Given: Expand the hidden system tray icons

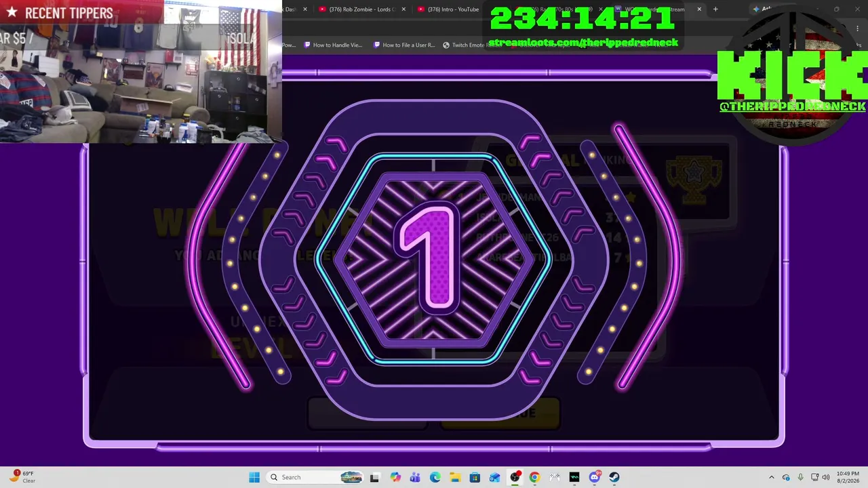Looking at the screenshot, I should (771, 477).
